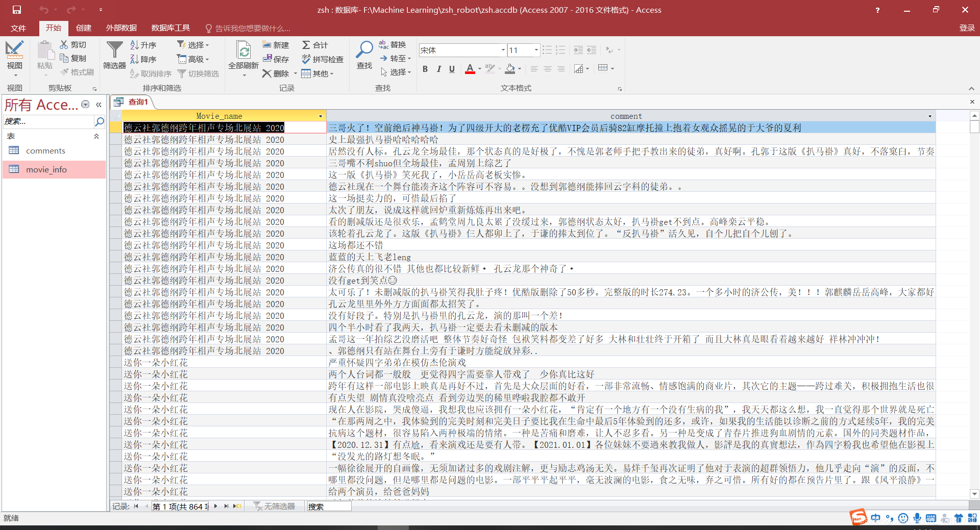Viewport: 980px width, 530px height.
Task: Click the Copy (复制) icon
Action: [x=64, y=58]
